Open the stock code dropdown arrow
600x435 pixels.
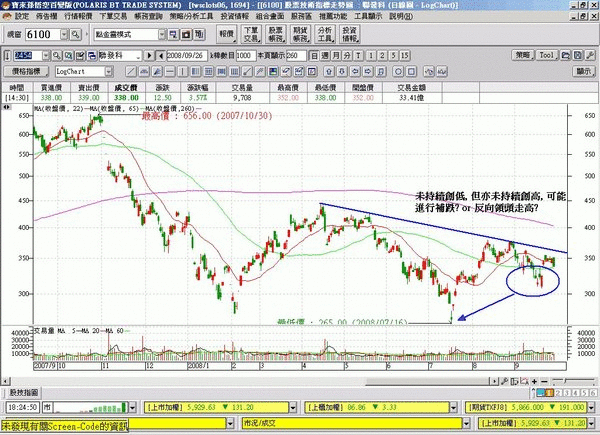(46, 56)
